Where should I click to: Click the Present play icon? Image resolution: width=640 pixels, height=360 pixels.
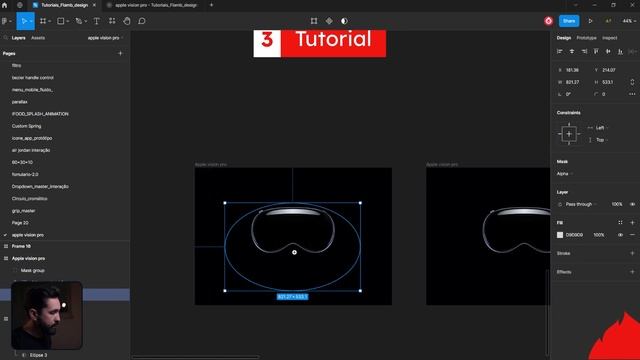[590, 21]
